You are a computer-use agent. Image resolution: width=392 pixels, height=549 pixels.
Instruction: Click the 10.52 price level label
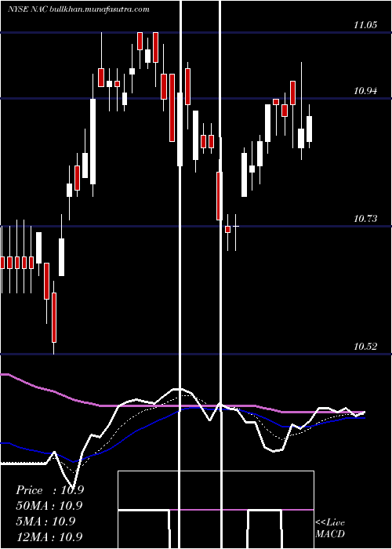pyautogui.click(x=365, y=347)
